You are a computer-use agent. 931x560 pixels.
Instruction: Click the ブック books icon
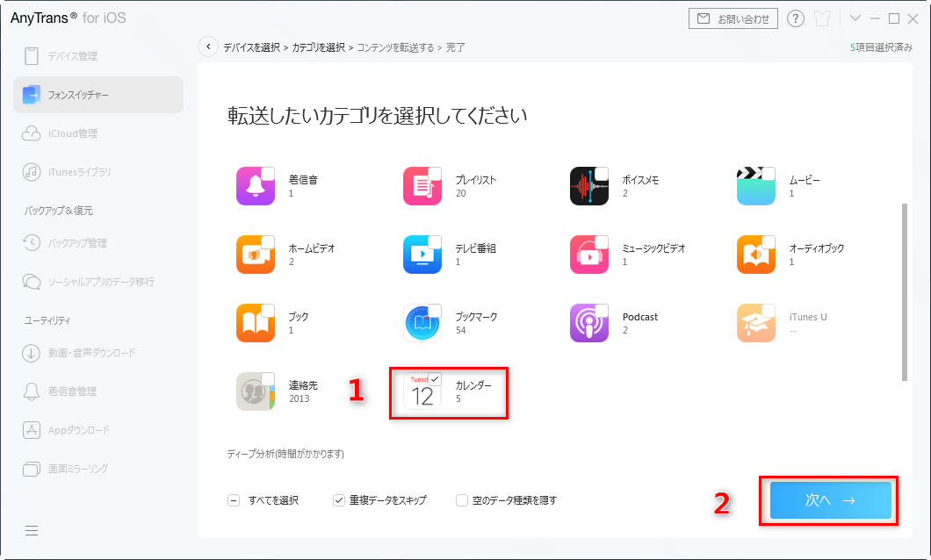(256, 323)
